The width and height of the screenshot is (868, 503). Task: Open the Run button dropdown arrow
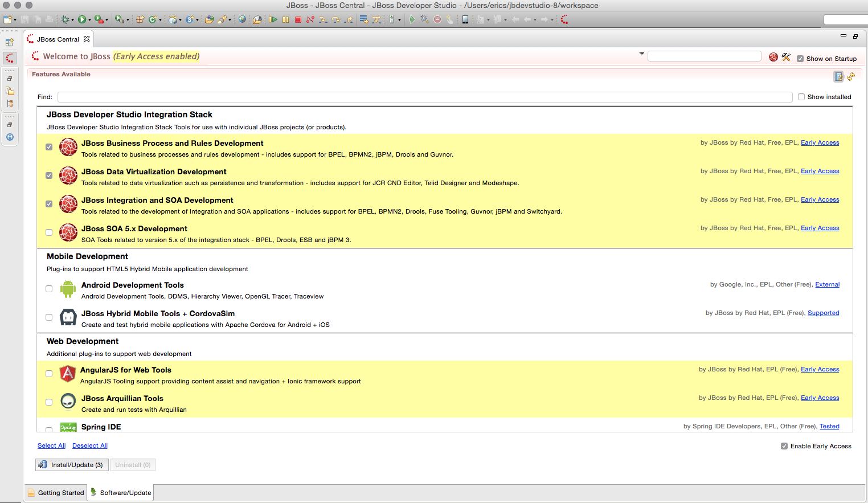pos(89,20)
